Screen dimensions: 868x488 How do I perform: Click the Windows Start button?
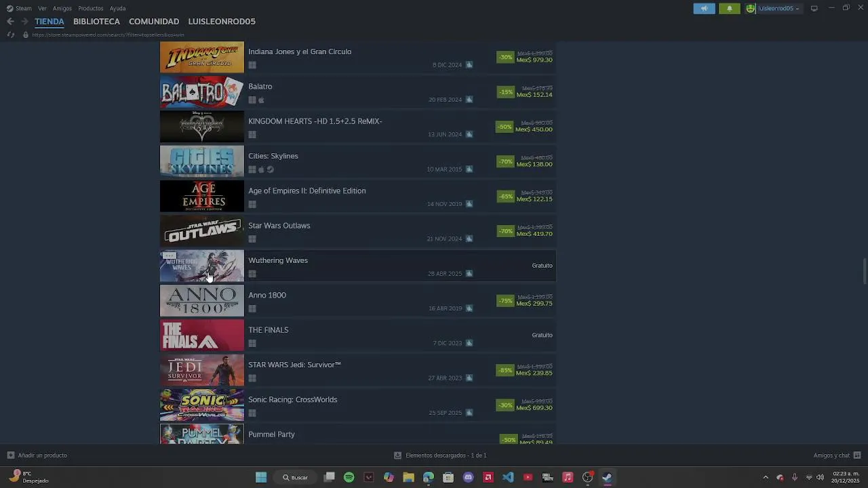coord(261,477)
